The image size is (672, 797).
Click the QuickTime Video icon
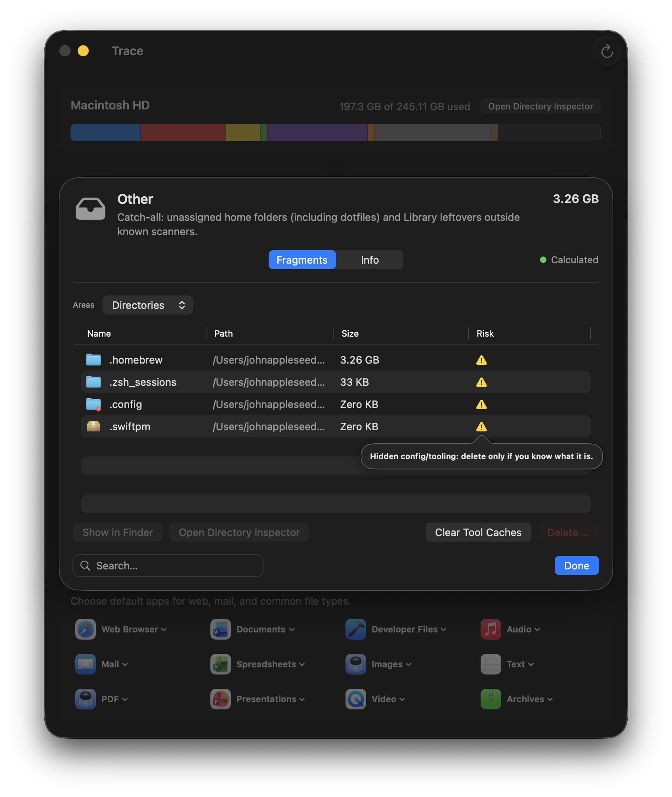355,699
